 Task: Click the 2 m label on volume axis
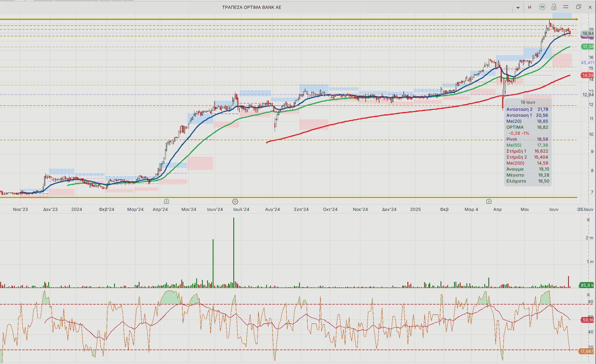pos(589,238)
